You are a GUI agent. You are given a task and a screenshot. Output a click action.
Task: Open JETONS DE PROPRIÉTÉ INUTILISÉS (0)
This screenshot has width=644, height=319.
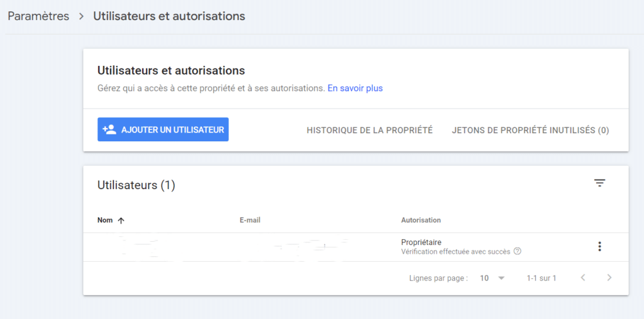530,130
